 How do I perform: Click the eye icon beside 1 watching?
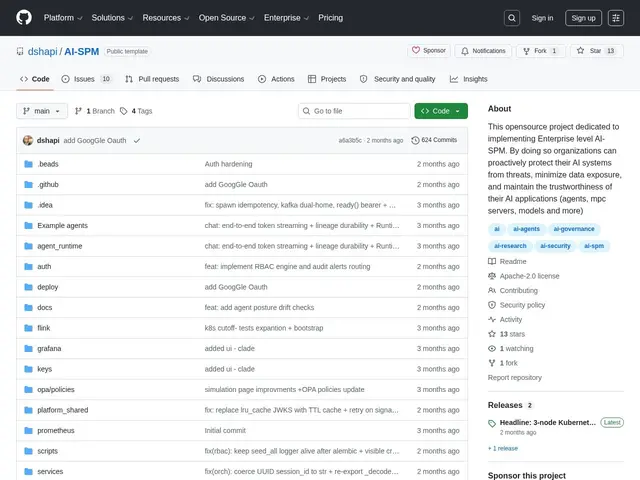click(x=492, y=349)
